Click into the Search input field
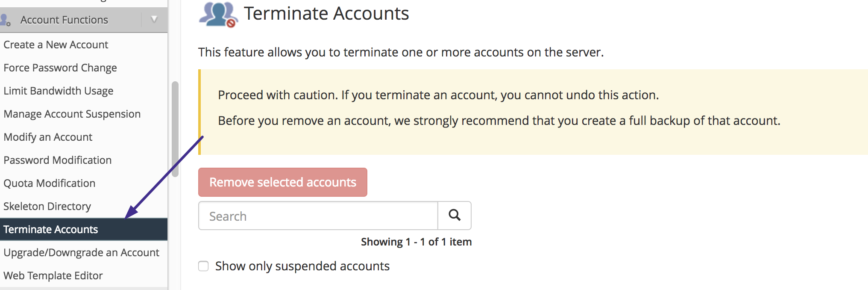 [318, 216]
